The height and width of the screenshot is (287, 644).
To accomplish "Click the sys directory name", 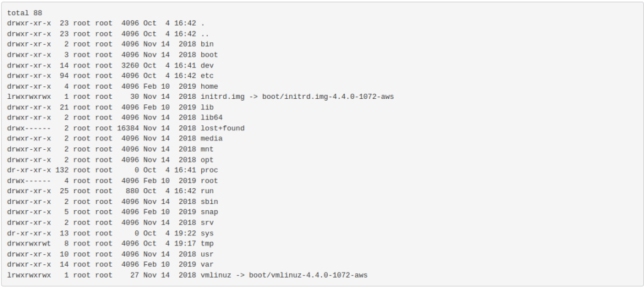I will (207, 234).
